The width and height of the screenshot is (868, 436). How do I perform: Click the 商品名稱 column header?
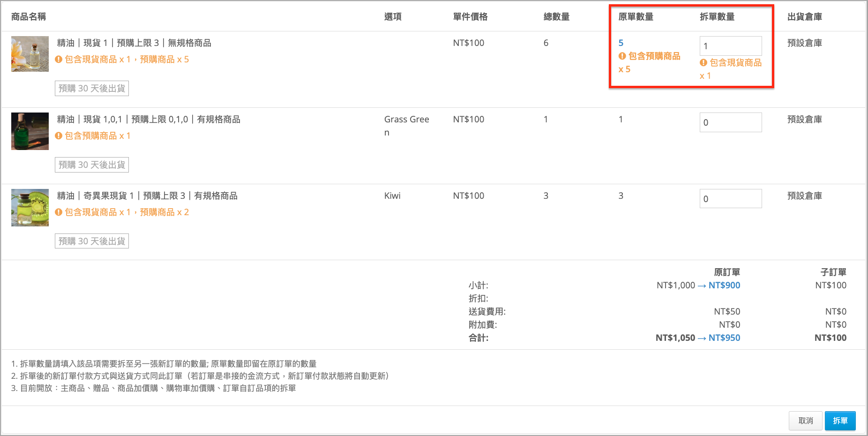(x=29, y=17)
